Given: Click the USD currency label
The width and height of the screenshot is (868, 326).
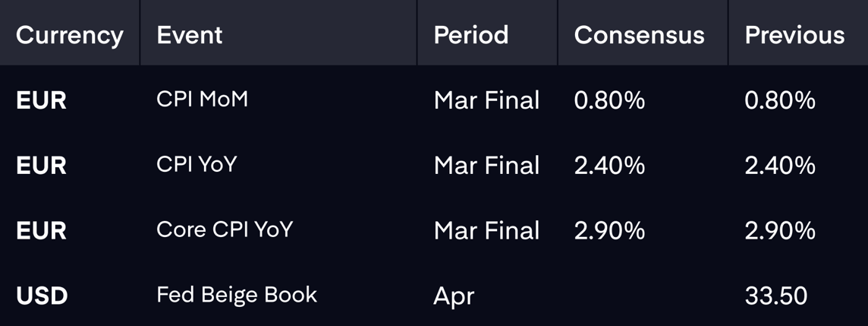Looking at the screenshot, I should [42, 296].
